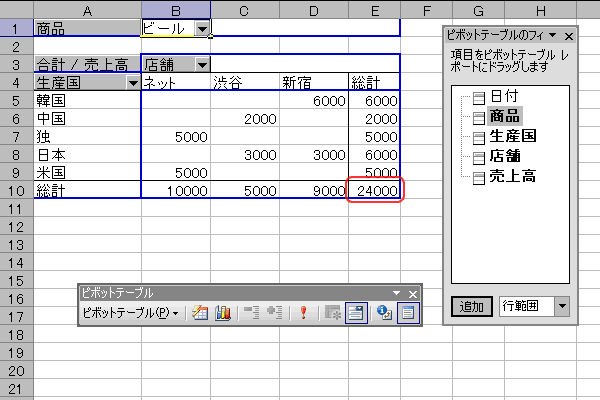The width and height of the screenshot is (600, 400).
Task: Click the select-all corner of the sheet
Action: [16, 10]
